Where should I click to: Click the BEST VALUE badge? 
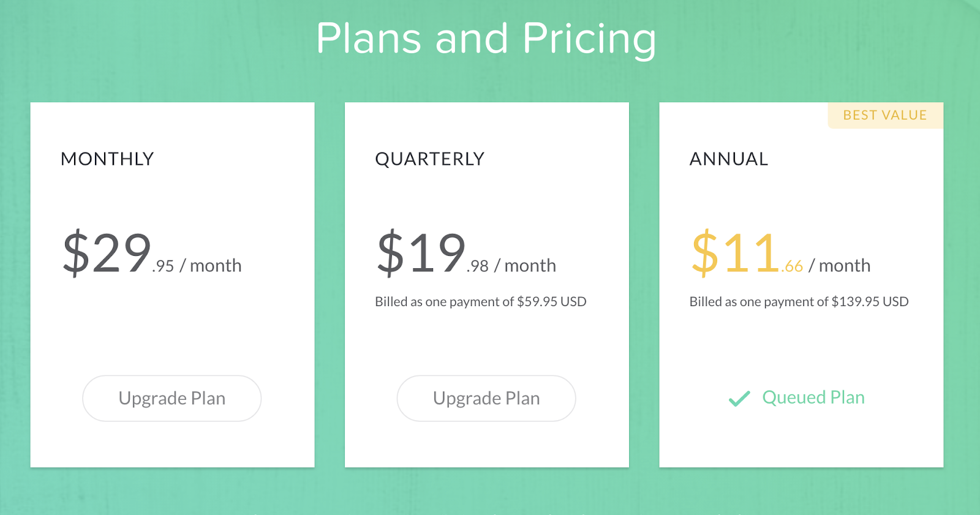click(x=885, y=115)
